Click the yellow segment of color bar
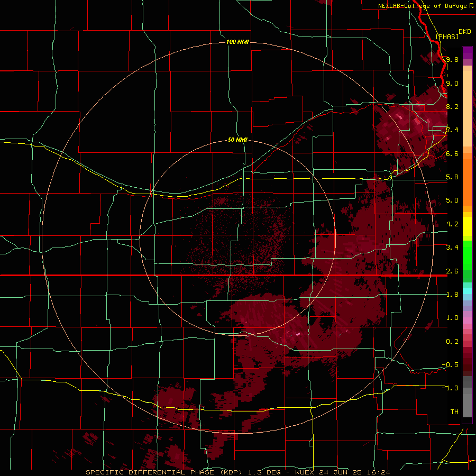The width and height of the screenshot is (476, 476). click(x=467, y=226)
